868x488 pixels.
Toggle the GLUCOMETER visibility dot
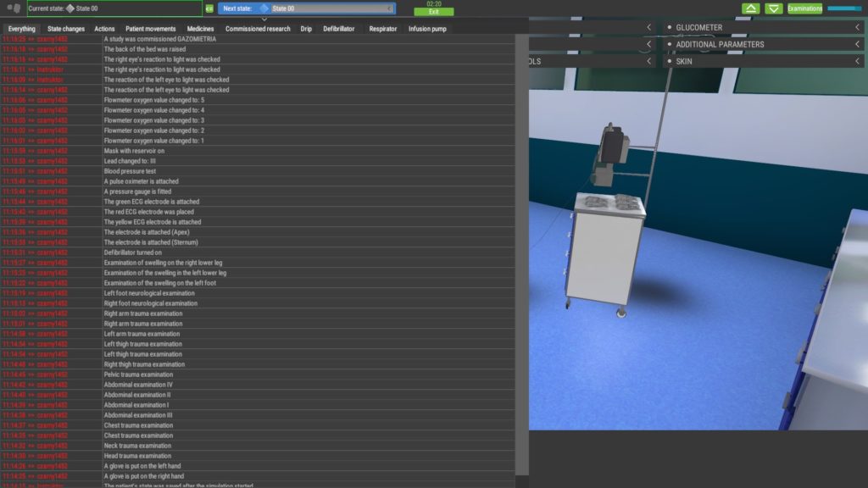coord(670,25)
